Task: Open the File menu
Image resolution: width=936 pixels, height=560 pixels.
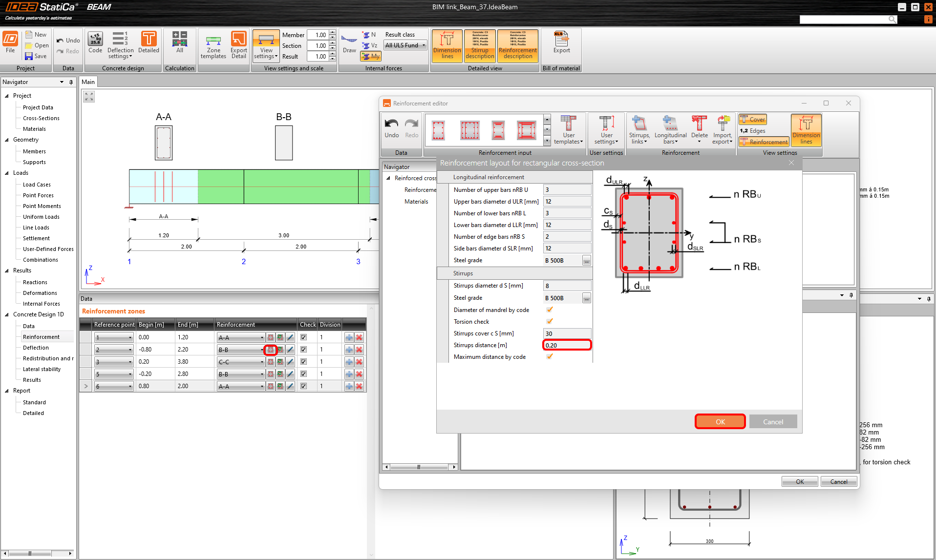Action: (x=10, y=42)
